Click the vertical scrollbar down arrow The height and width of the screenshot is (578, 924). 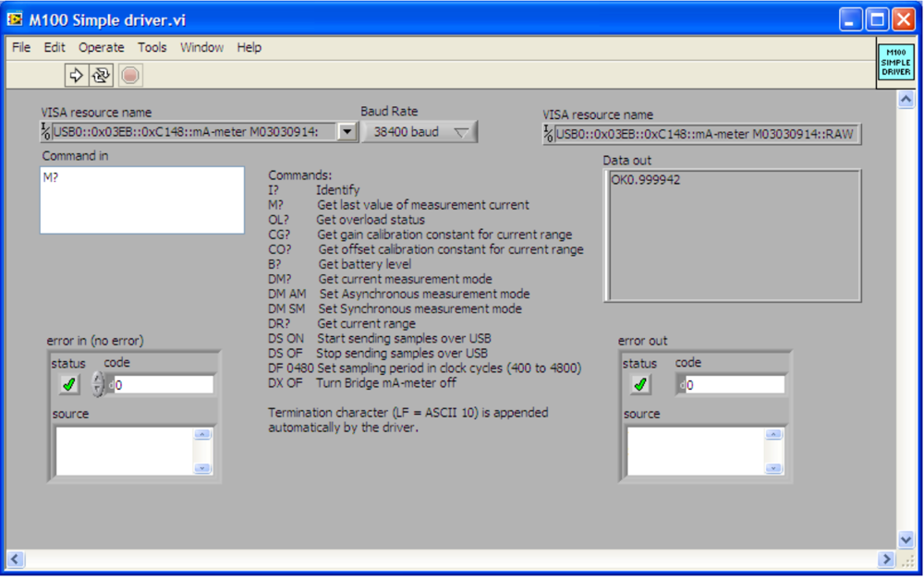tap(906, 538)
